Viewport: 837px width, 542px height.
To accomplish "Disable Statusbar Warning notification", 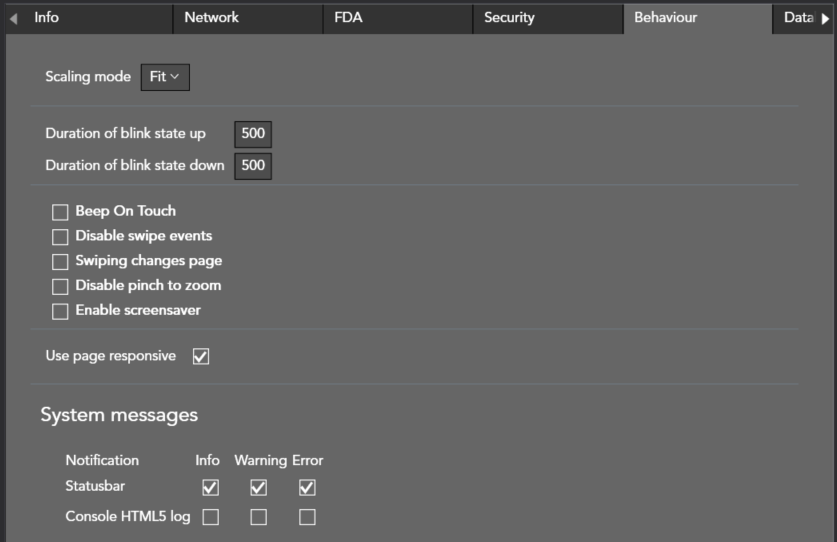I will [x=258, y=488].
